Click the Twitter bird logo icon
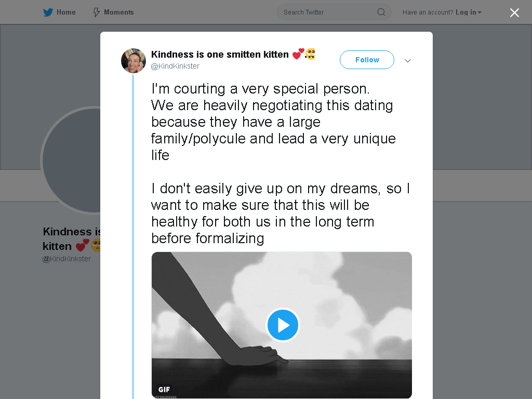This screenshot has width=532, height=399. coord(48,12)
